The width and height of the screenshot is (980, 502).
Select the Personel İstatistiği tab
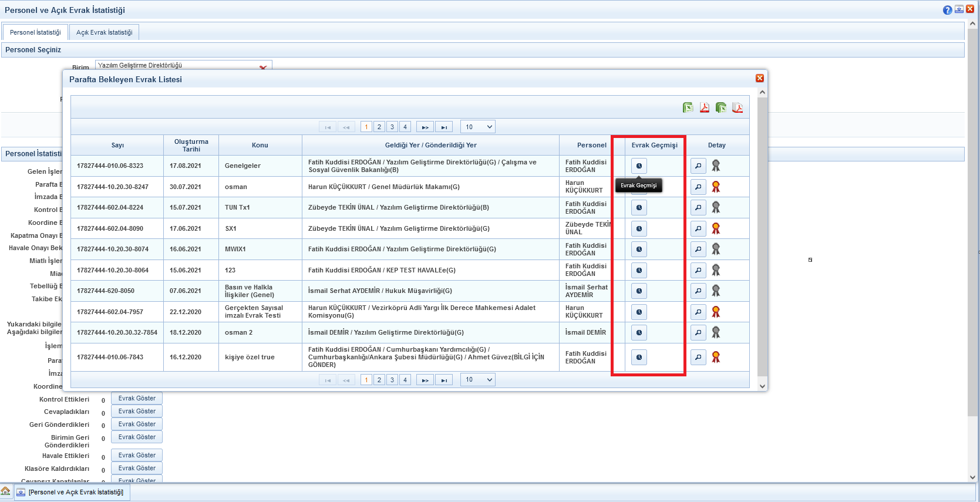(35, 32)
